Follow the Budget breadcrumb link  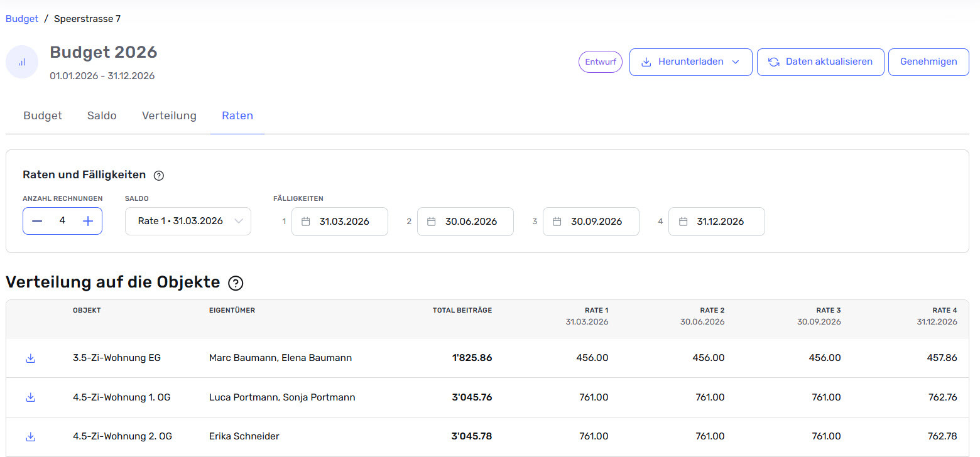[22, 19]
